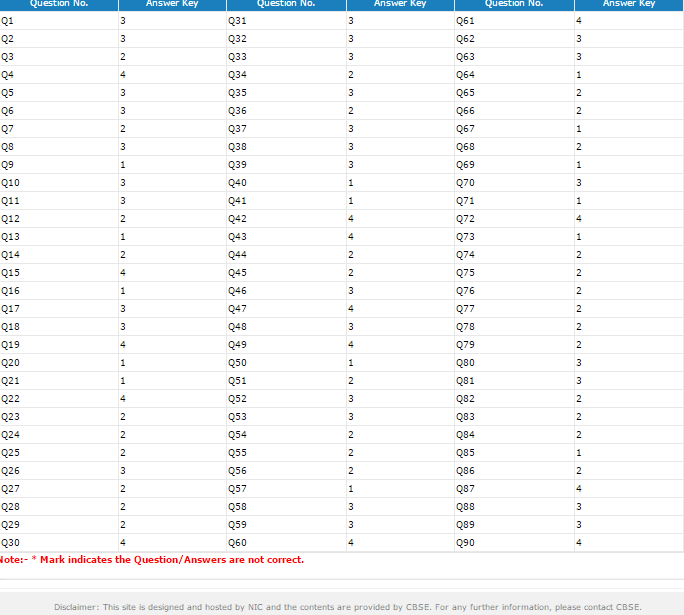Select the Q15 row label

coord(11,273)
